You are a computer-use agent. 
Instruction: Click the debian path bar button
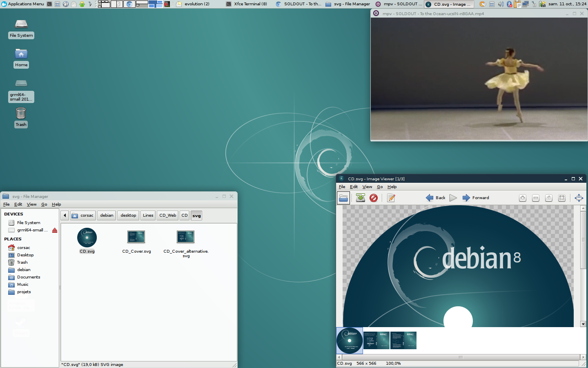point(107,215)
